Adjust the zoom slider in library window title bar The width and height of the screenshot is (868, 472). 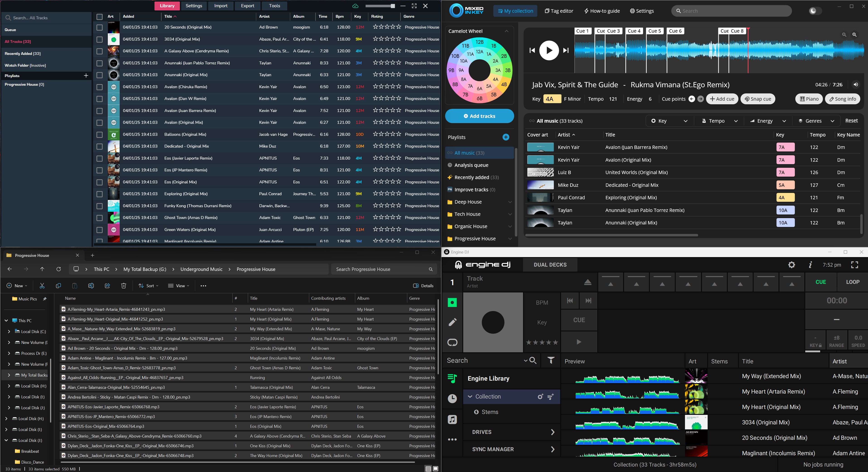(380, 6)
